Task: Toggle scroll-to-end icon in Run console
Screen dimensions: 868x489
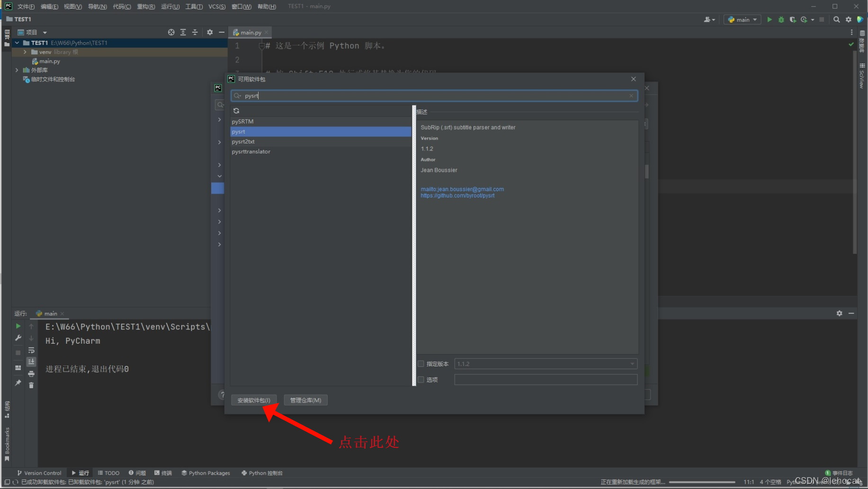Action: click(31, 362)
